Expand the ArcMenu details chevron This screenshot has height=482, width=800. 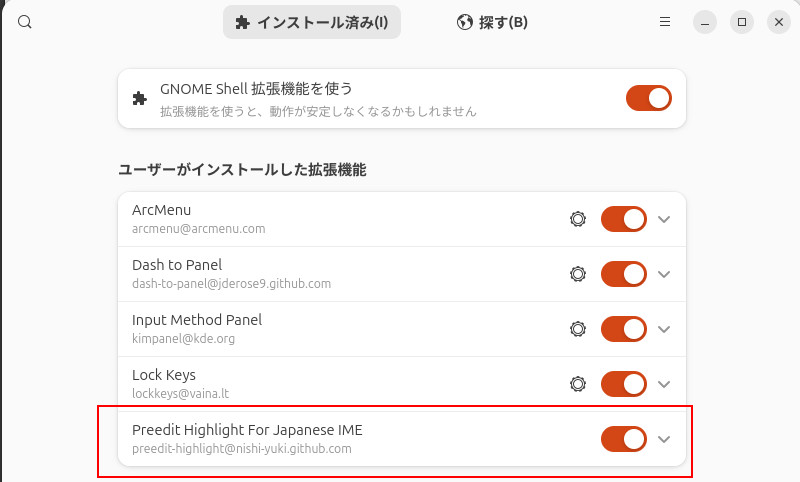664,219
